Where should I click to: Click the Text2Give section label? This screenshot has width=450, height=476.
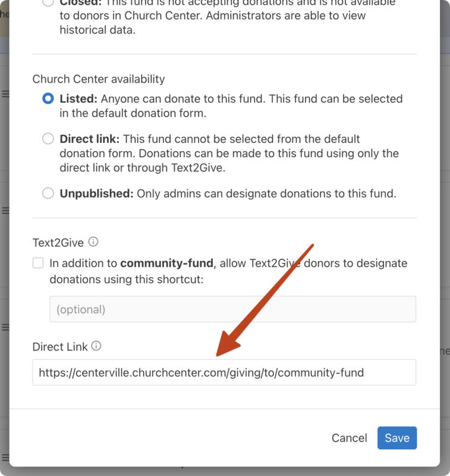tap(57, 242)
